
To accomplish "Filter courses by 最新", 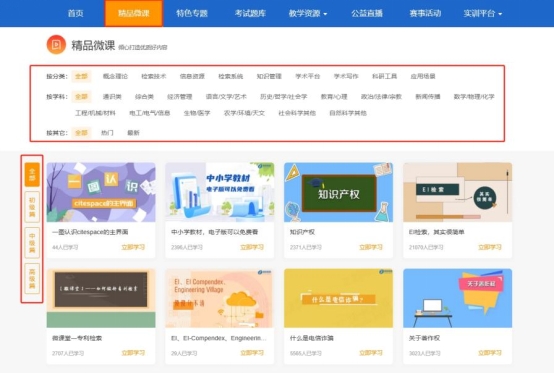I will 133,133.
